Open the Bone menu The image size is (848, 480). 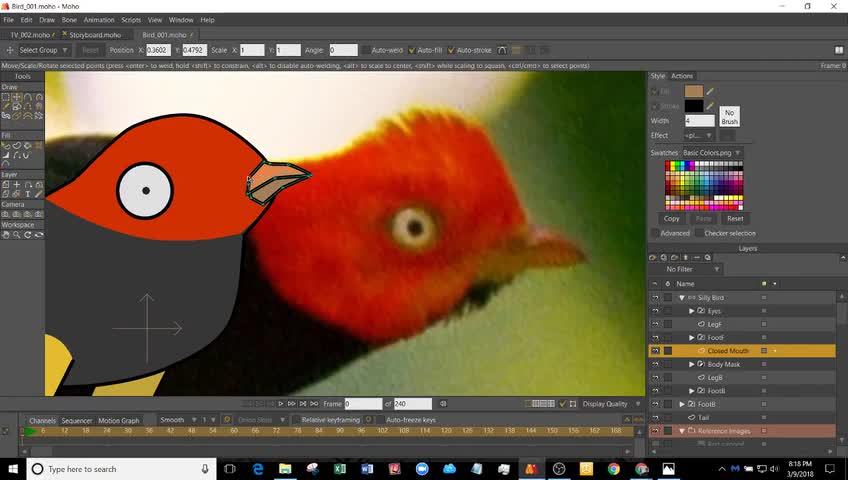click(69, 20)
